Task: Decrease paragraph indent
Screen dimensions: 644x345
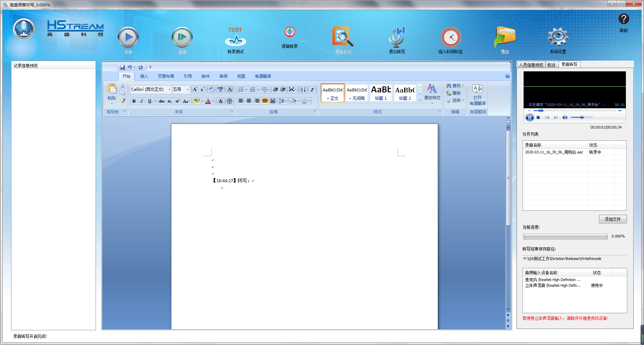Action: (275, 90)
